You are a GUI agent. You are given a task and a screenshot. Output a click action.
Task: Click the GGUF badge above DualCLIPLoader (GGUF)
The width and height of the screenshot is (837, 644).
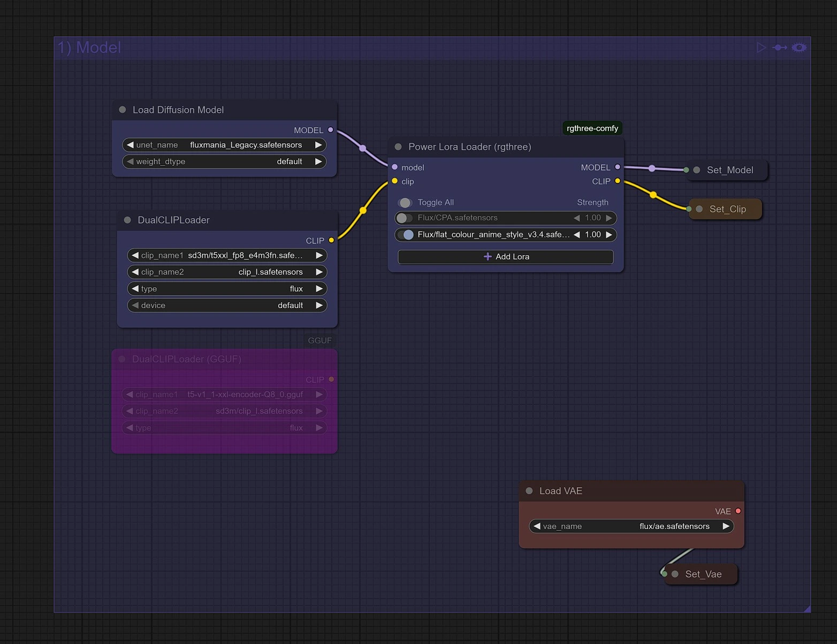point(319,340)
